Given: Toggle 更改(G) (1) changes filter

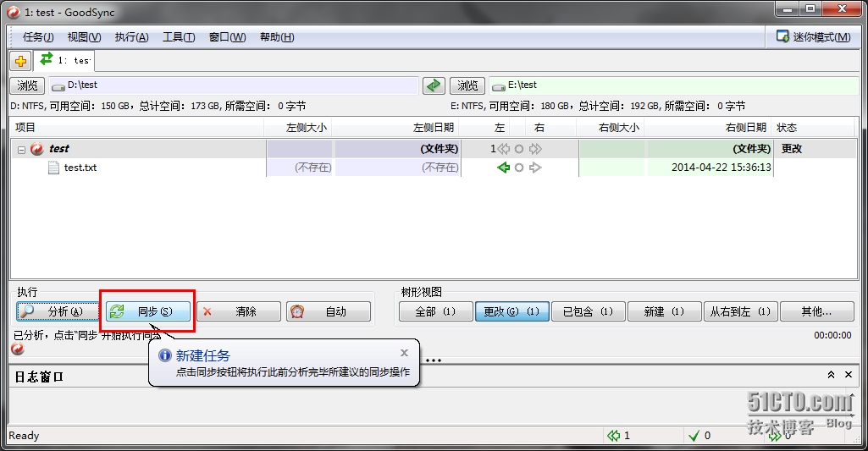Looking at the screenshot, I should [x=512, y=311].
